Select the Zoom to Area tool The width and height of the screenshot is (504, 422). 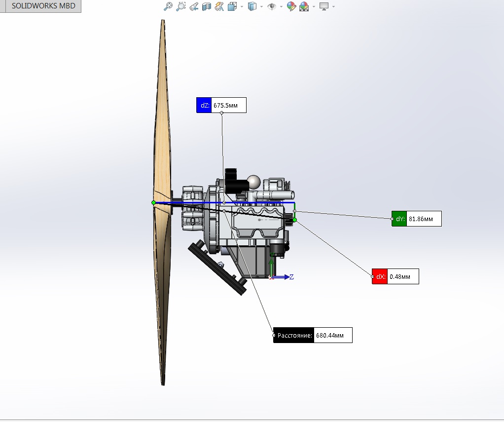coord(181,6)
